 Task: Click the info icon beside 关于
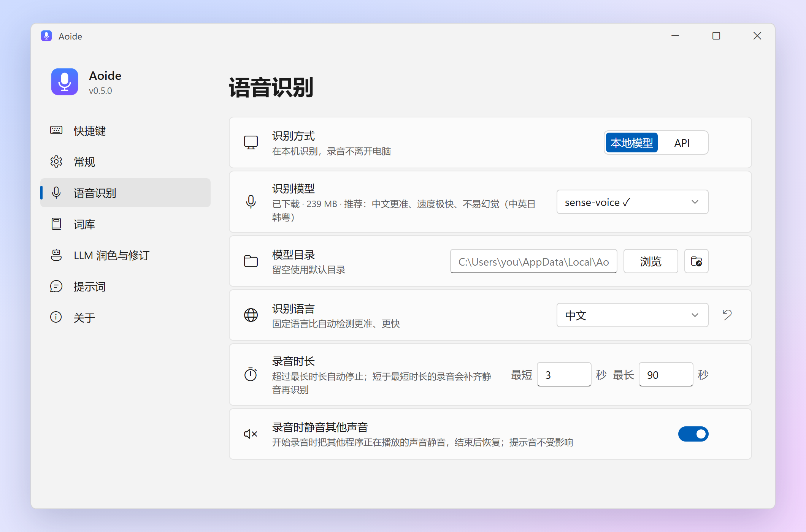(56, 317)
